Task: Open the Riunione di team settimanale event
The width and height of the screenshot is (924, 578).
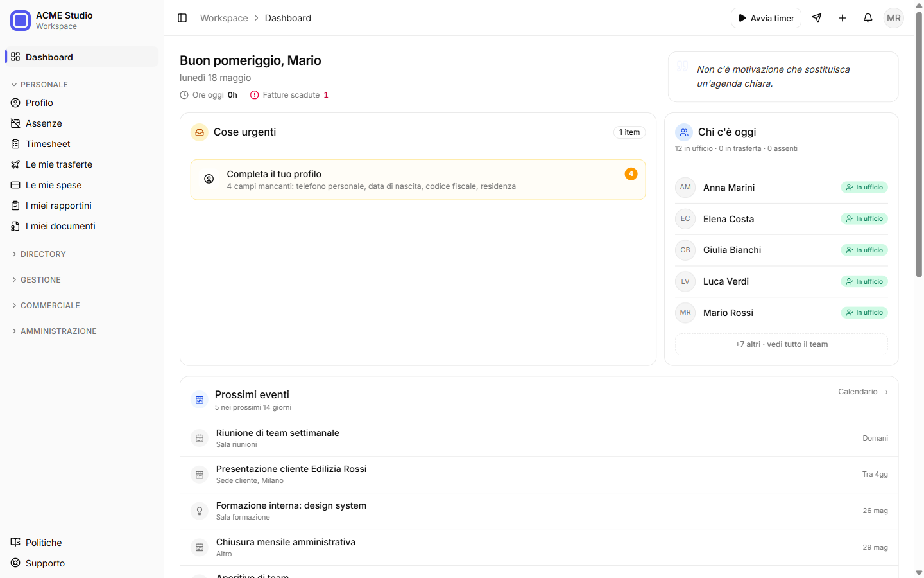Action: [x=539, y=438]
